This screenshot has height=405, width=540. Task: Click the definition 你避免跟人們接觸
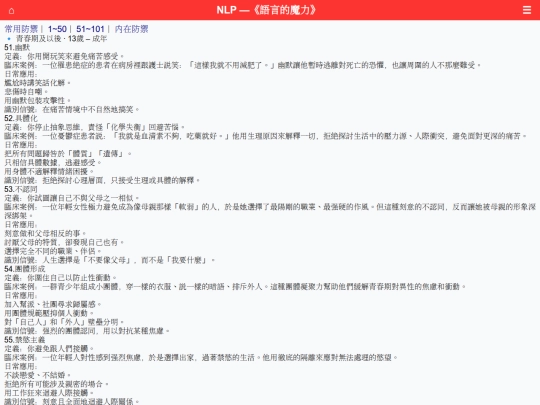point(49,349)
